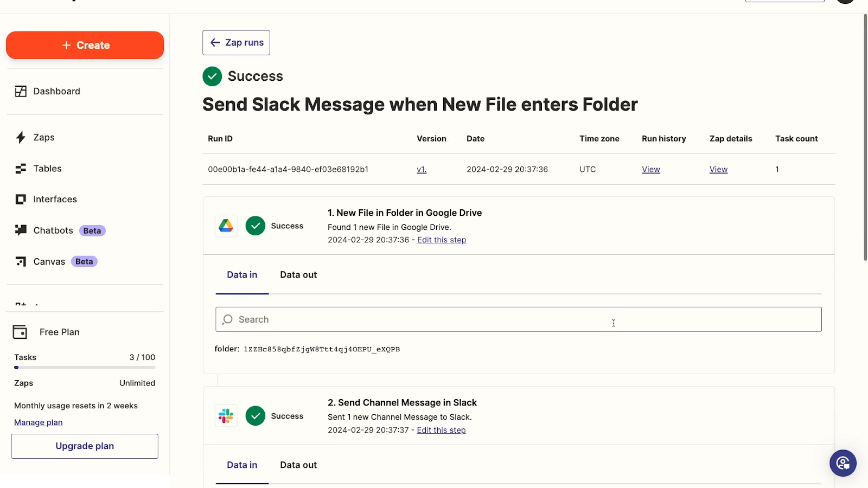Click 'Monthly usage resets in 2 weeks' text

click(76, 406)
